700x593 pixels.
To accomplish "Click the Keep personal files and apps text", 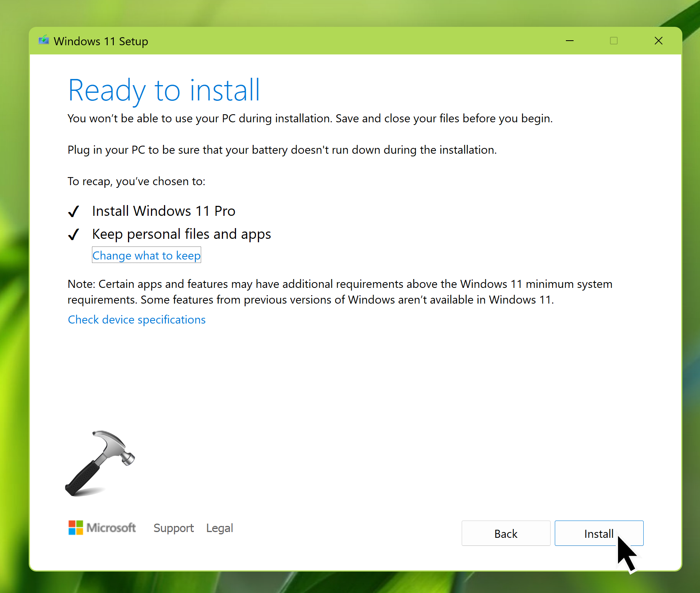I will coord(181,234).
